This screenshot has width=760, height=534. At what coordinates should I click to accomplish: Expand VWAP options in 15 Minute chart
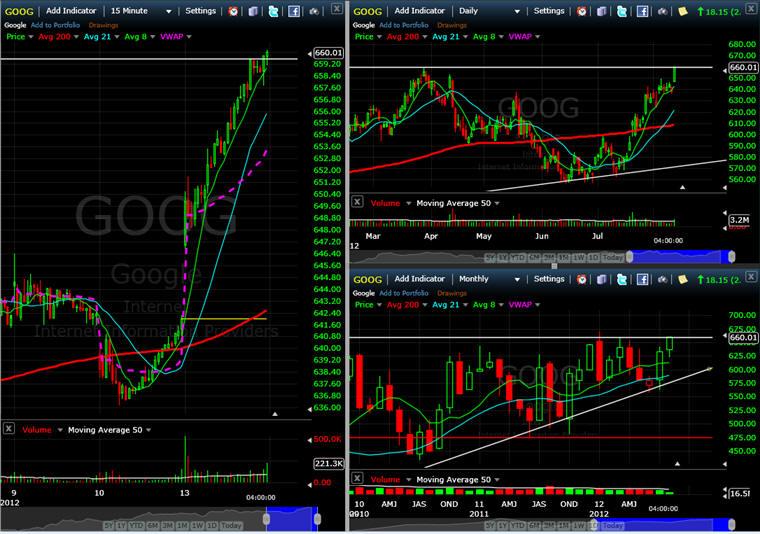click(189, 37)
